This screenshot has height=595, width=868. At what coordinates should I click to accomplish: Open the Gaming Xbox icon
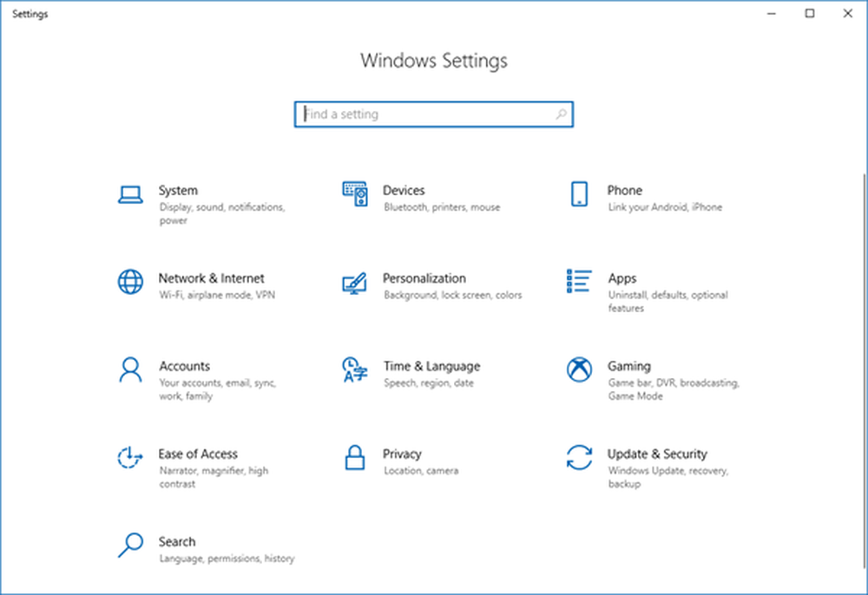[x=579, y=369]
